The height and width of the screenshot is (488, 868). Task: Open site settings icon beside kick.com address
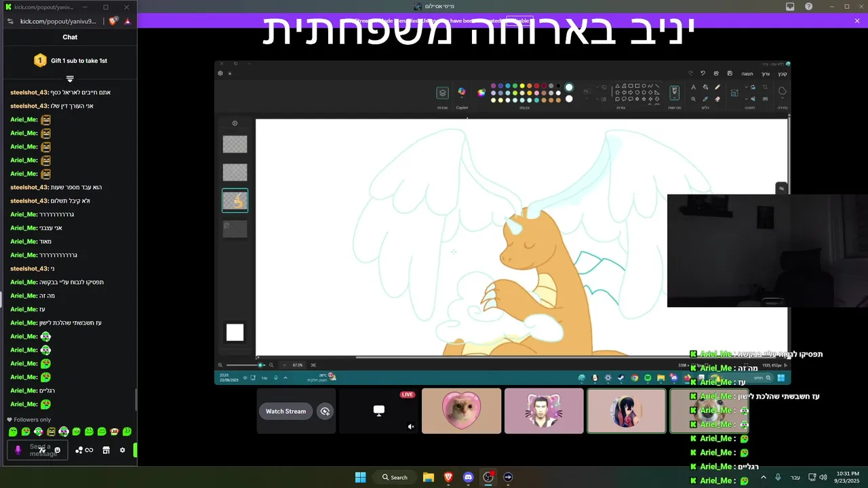10,21
